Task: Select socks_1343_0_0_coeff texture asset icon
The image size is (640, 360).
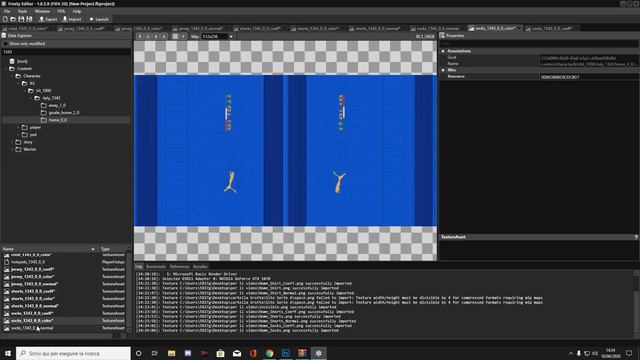Action: point(7,313)
